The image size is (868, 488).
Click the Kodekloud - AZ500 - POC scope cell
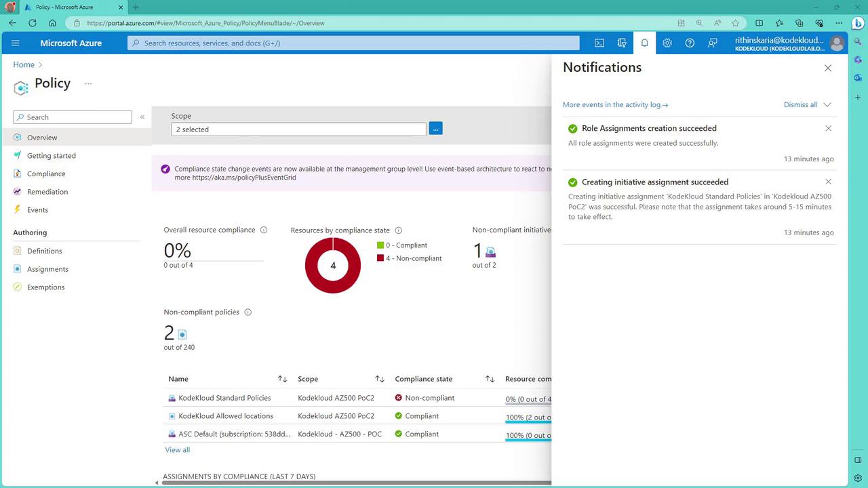tap(340, 434)
